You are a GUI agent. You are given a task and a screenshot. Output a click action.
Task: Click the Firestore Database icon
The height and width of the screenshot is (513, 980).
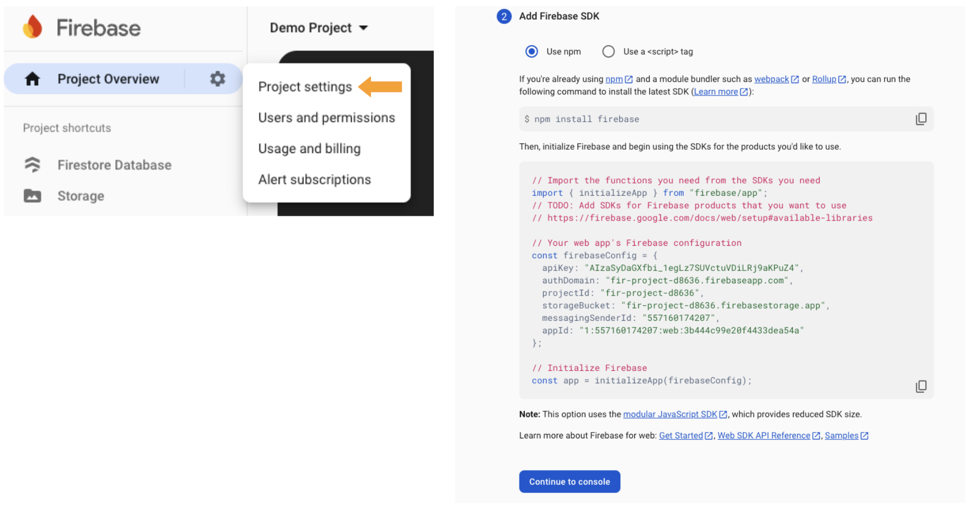pos(33,165)
